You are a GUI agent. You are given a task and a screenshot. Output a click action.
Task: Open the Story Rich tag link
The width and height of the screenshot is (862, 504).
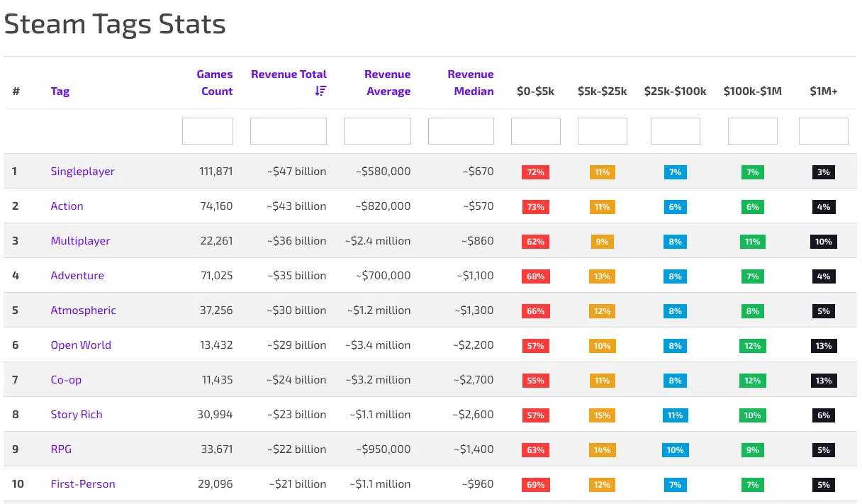tap(77, 415)
